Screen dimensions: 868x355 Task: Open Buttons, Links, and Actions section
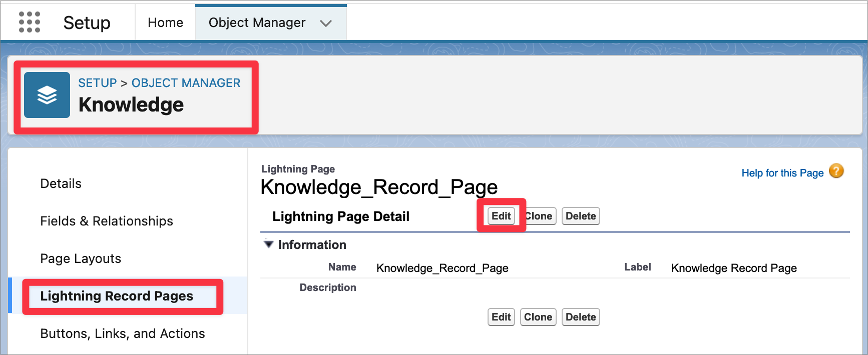tap(123, 333)
